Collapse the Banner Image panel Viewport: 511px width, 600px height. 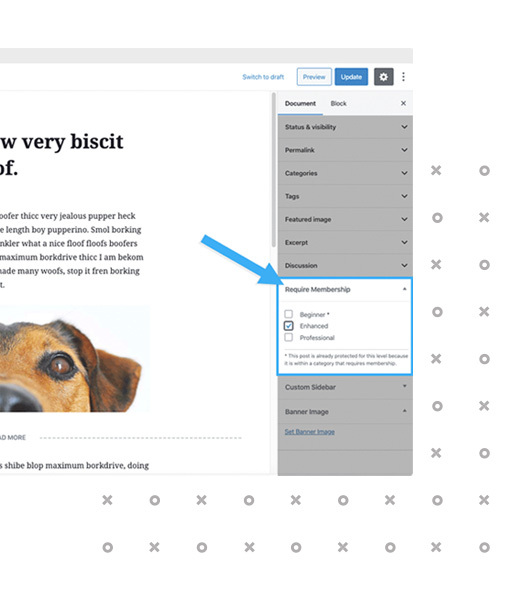(x=345, y=412)
